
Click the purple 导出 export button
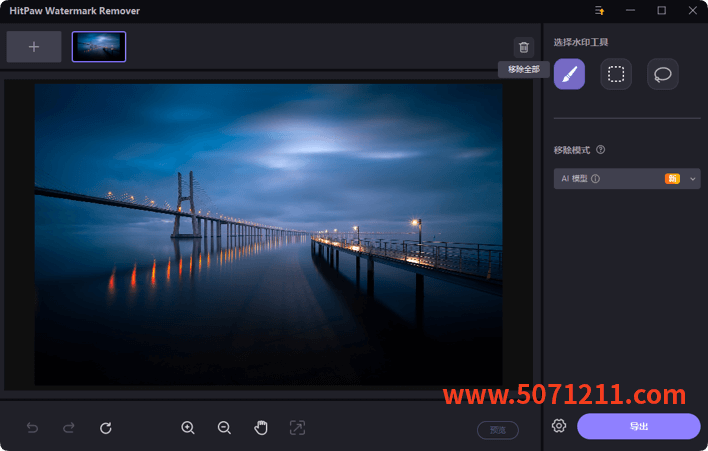(638, 426)
